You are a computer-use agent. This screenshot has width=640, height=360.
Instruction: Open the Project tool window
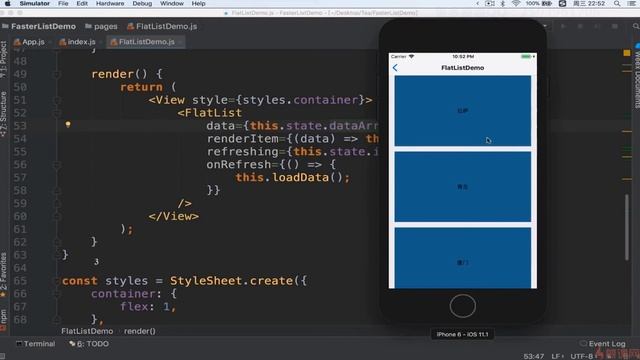pyautogui.click(x=3, y=59)
